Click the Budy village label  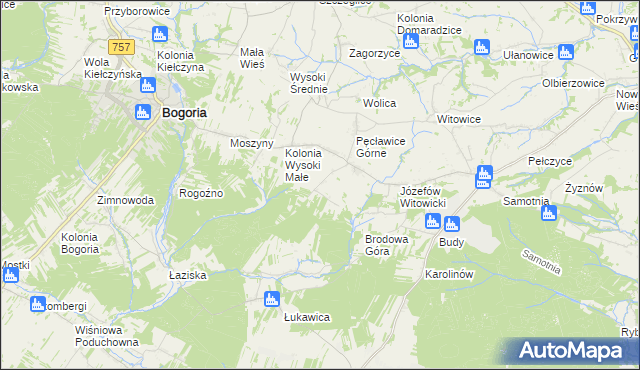coord(451,242)
